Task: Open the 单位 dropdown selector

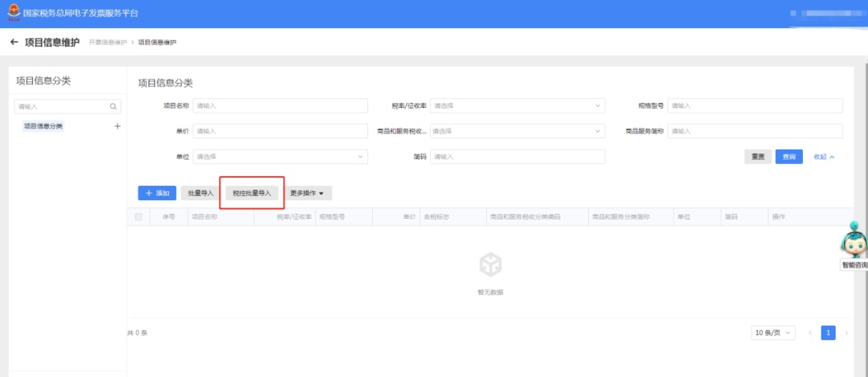Action: (x=280, y=157)
